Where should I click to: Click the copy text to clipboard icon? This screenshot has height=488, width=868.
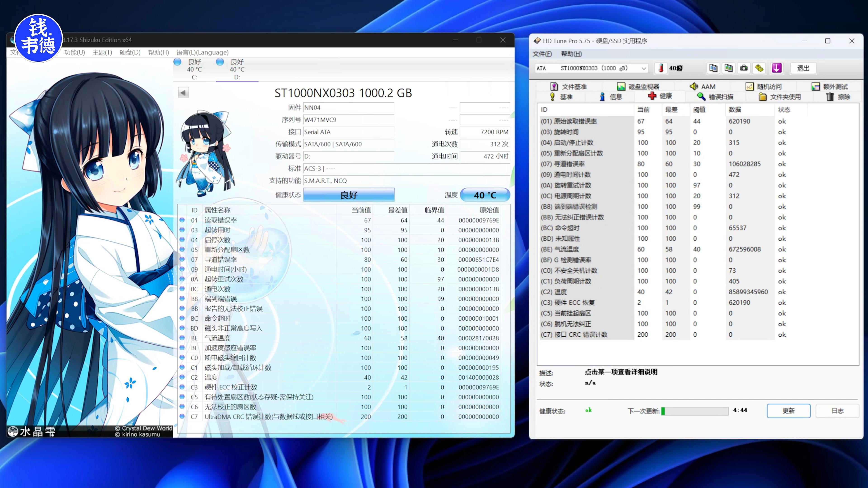(x=713, y=68)
